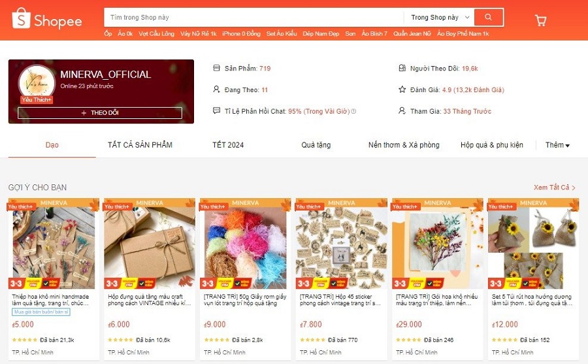This screenshot has height=364, width=588.
Task: Click the orange search magnifier button
Action: (x=488, y=17)
